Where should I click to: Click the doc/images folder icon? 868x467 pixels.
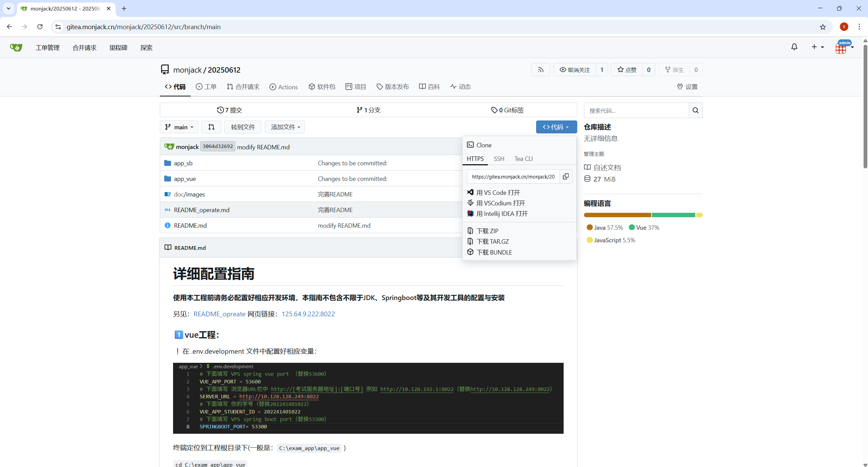[x=168, y=194]
